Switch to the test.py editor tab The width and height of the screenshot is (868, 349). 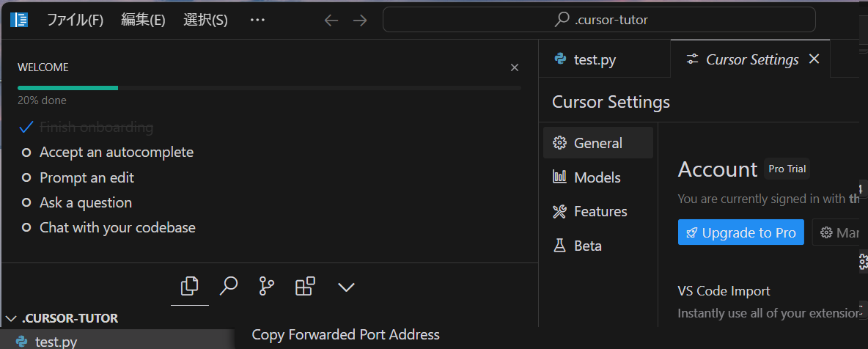coord(594,60)
